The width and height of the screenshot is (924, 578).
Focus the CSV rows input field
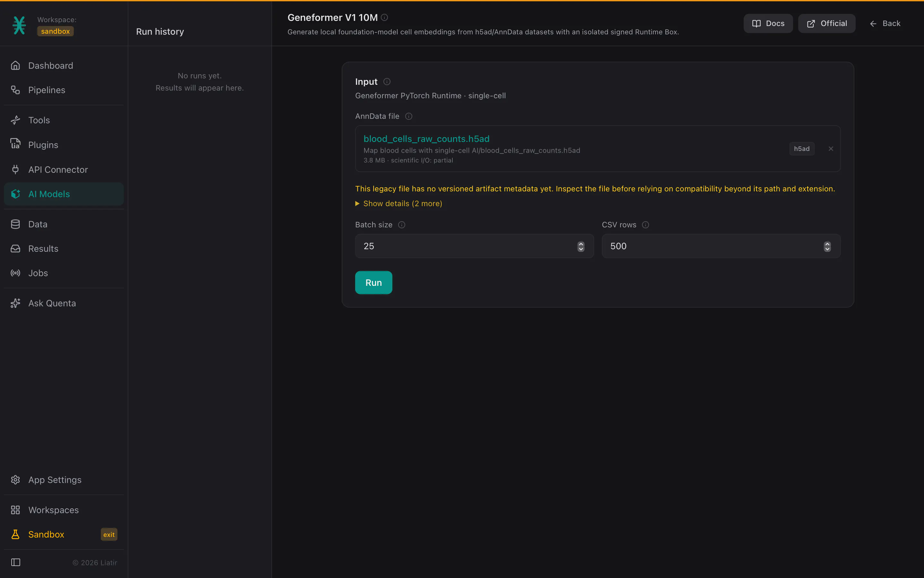click(721, 246)
